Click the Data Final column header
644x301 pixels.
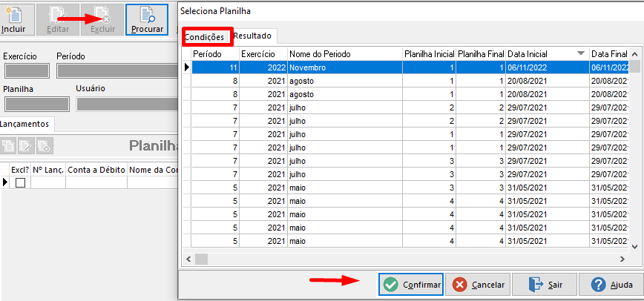coord(608,54)
